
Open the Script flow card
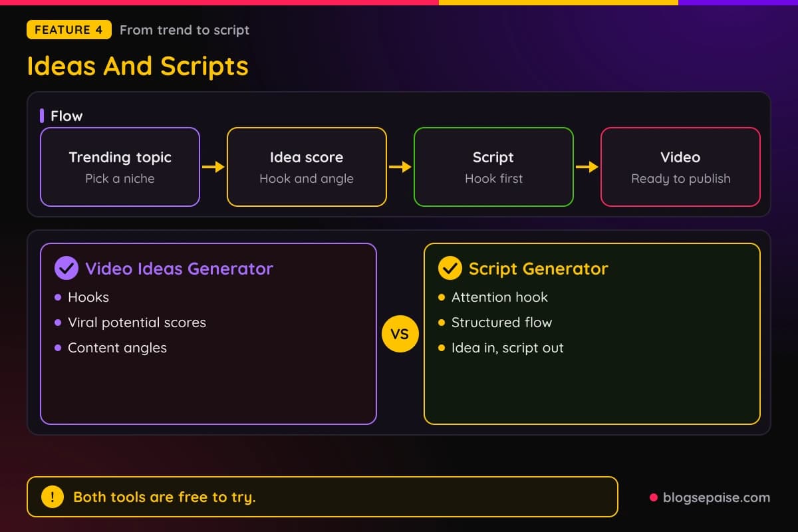click(x=493, y=167)
